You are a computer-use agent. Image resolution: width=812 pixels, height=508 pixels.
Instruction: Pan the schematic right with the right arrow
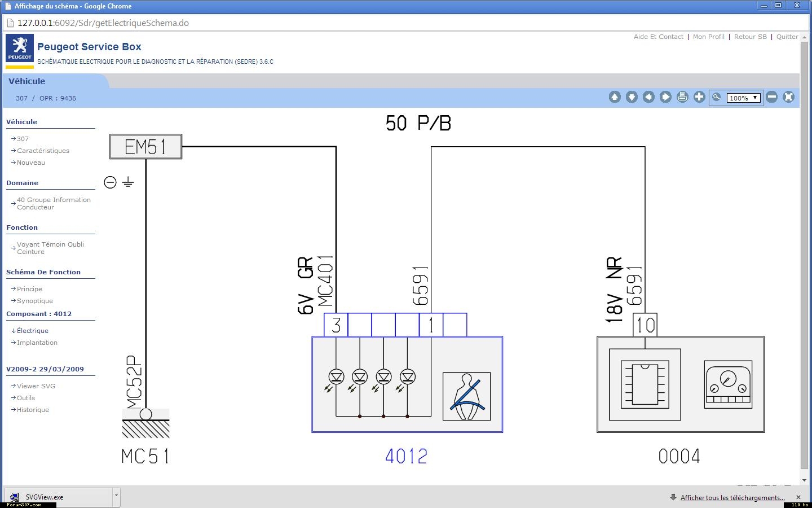click(665, 97)
